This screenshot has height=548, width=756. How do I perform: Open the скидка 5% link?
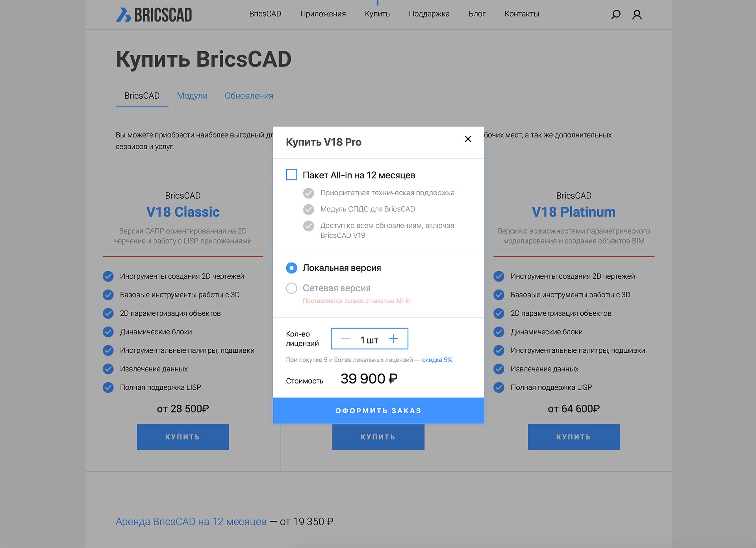coord(437,360)
